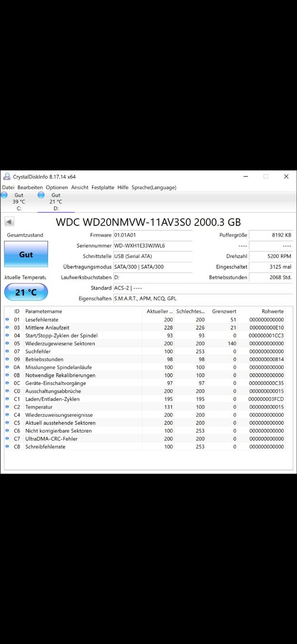The image size is (297, 644).
Task: Click the CrystalDiskInfo app icon in title bar
Action: pos(7,177)
